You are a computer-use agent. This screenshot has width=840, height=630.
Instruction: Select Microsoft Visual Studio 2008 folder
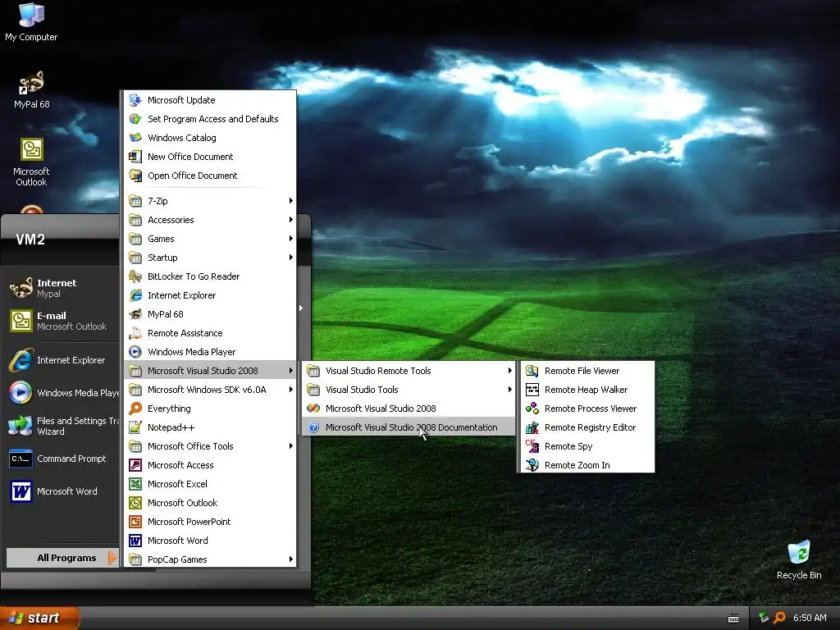210,371
